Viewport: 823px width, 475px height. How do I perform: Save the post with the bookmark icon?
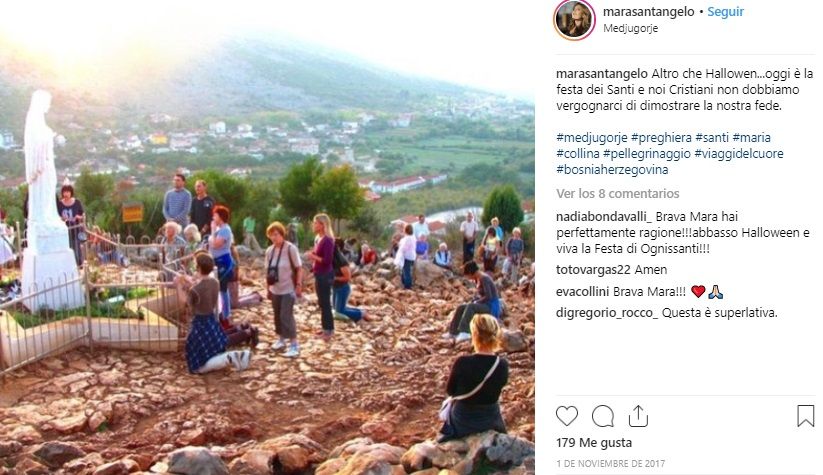point(805,416)
